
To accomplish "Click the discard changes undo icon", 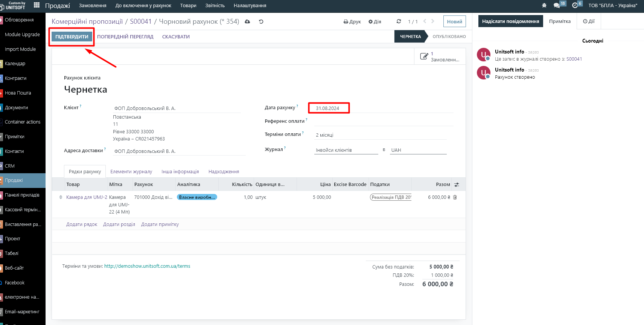I will [x=261, y=21].
